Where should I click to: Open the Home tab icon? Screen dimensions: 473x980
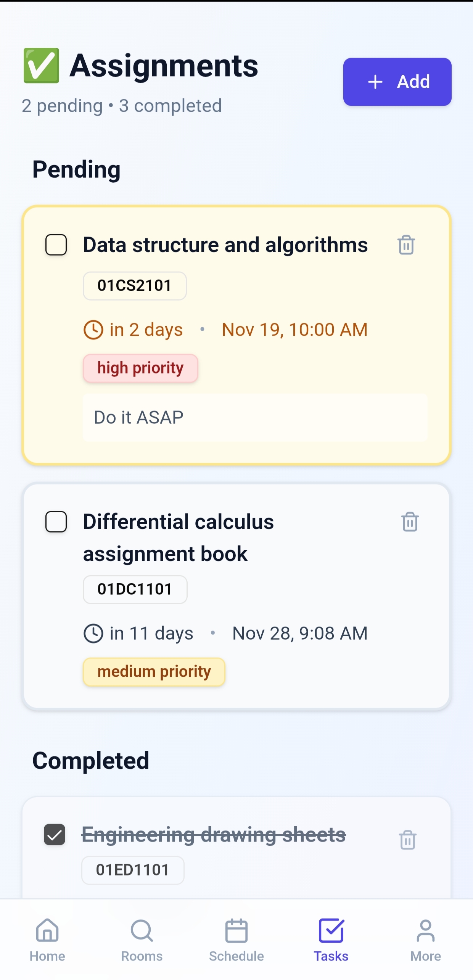pos(47,930)
